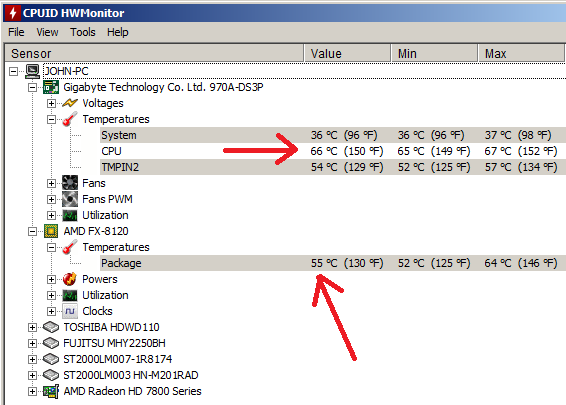Expand the Fans node
Screen dimensions: 566x405
(x=51, y=183)
